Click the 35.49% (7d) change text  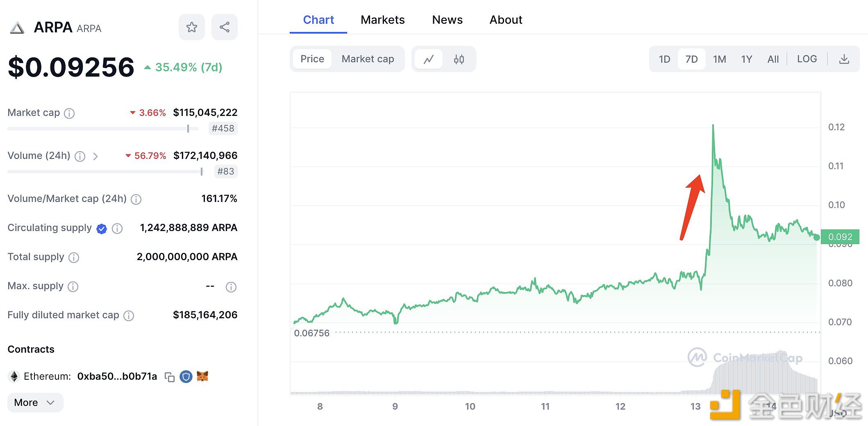pyautogui.click(x=189, y=67)
